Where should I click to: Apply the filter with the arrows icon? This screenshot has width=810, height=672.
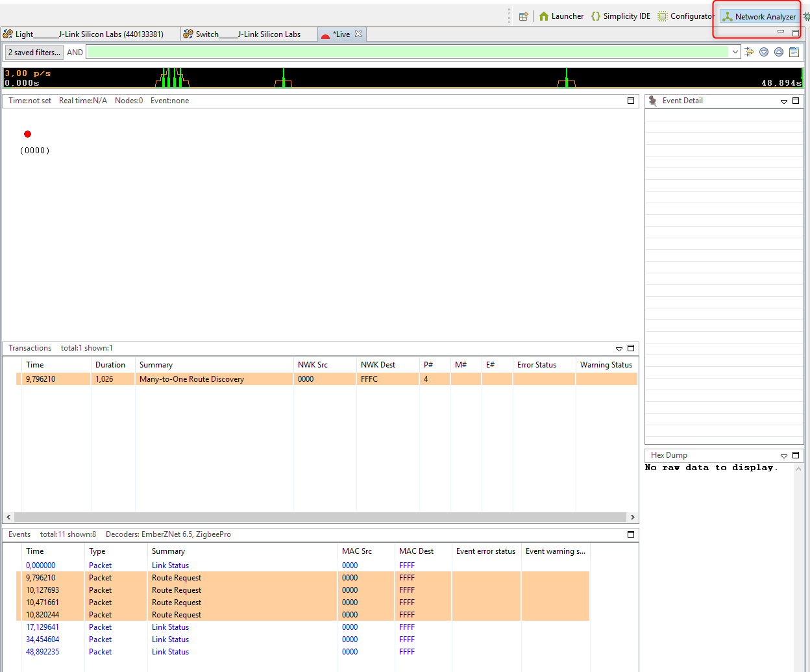coord(750,52)
